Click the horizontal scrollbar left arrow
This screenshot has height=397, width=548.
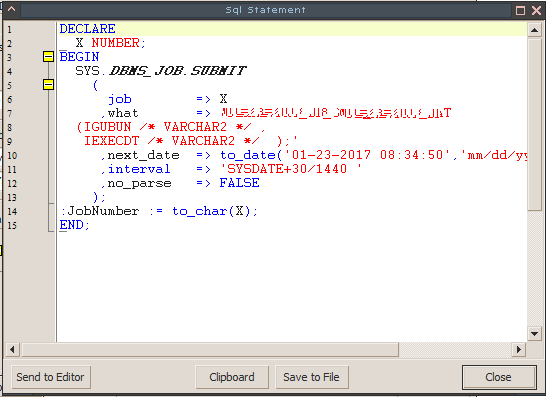(13, 349)
